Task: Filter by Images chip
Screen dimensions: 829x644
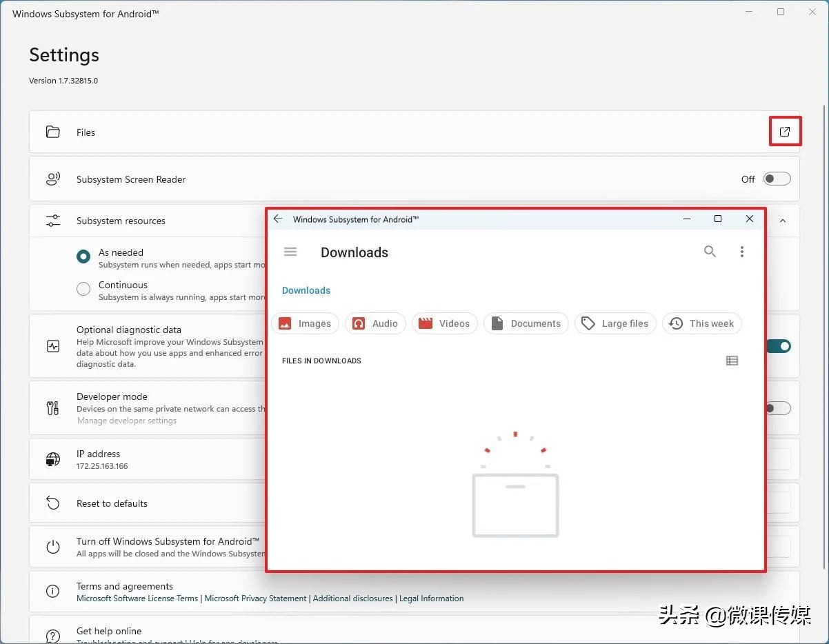Action: 306,323
